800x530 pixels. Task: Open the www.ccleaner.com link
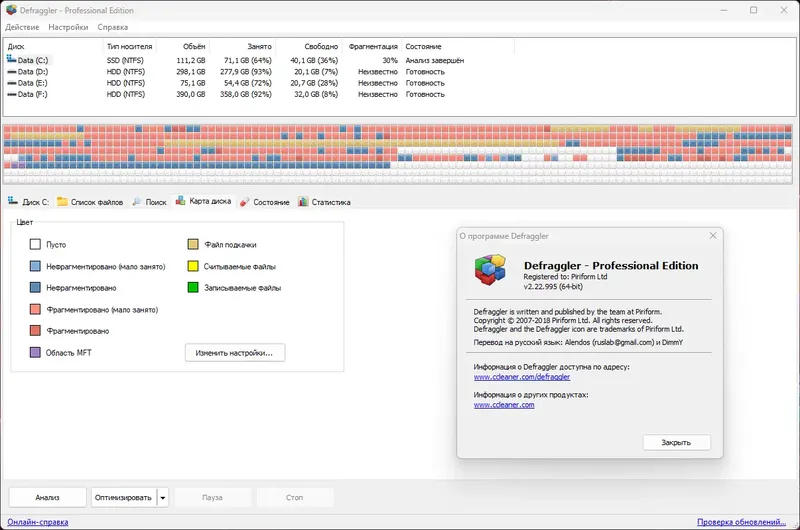pyautogui.click(x=504, y=405)
